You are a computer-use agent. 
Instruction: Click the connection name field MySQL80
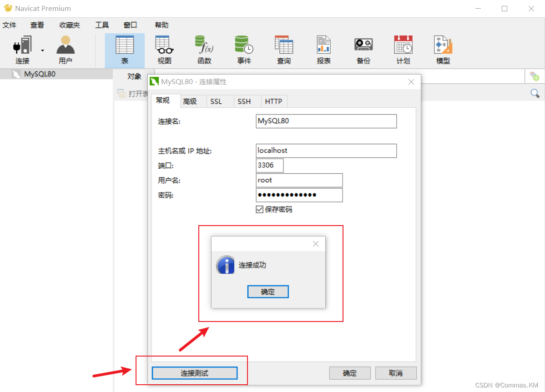pos(326,121)
